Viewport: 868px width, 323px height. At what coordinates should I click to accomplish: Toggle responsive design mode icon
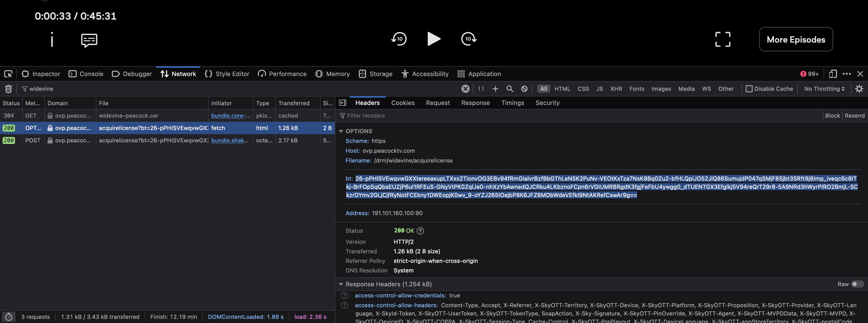point(833,74)
